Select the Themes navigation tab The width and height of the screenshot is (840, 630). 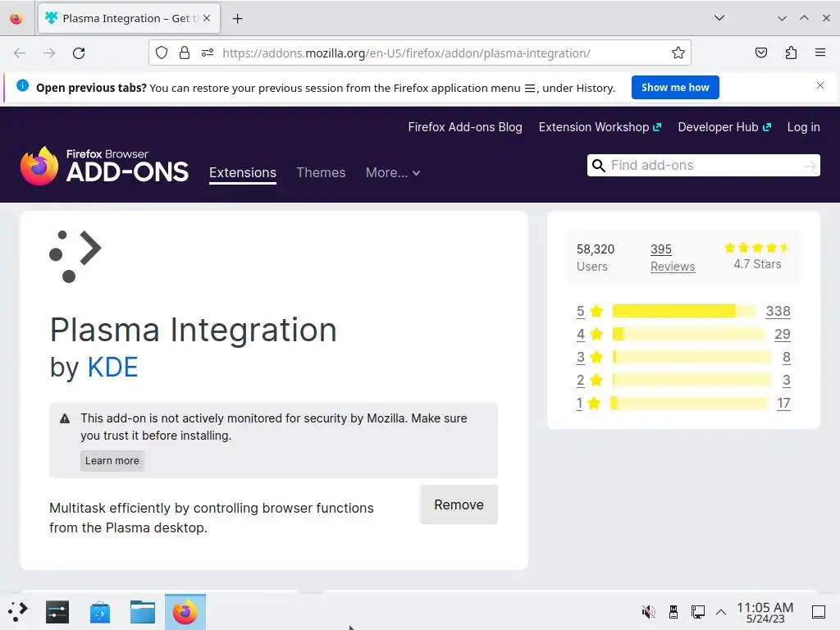pos(321,172)
